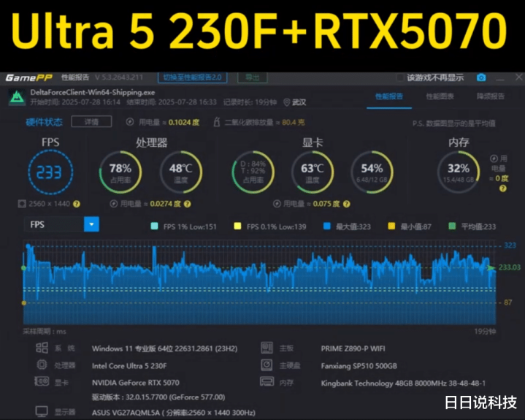
Task: Click the GPU D:84% T:92% usage gauge
Action: pos(253,172)
